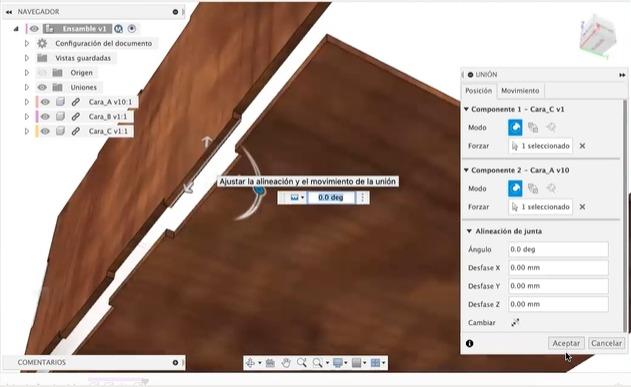Click the Desfase Y input field

tap(558, 286)
